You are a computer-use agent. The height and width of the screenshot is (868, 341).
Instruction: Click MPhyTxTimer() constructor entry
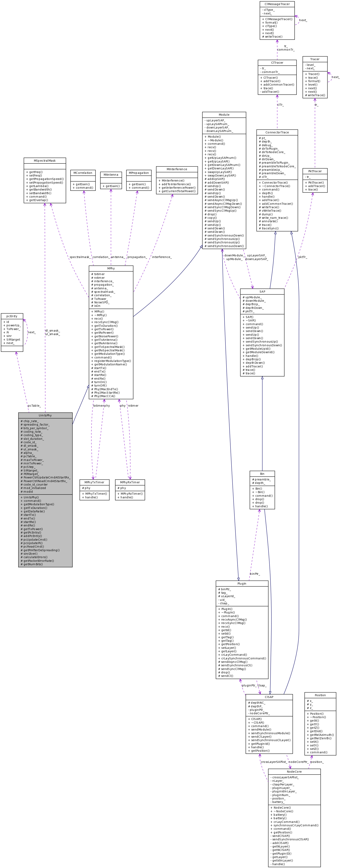[94, 494]
